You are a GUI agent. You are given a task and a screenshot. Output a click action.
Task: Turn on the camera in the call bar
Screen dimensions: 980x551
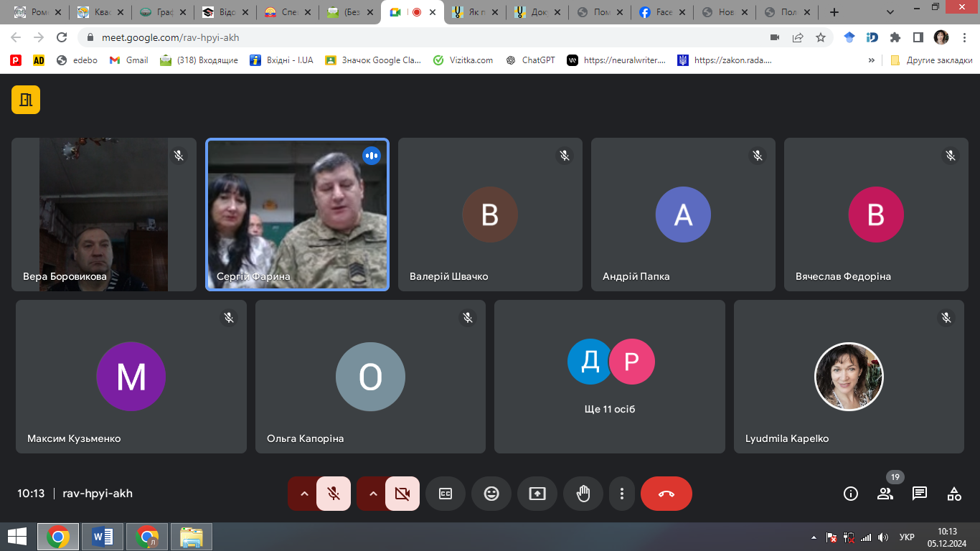click(402, 494)
